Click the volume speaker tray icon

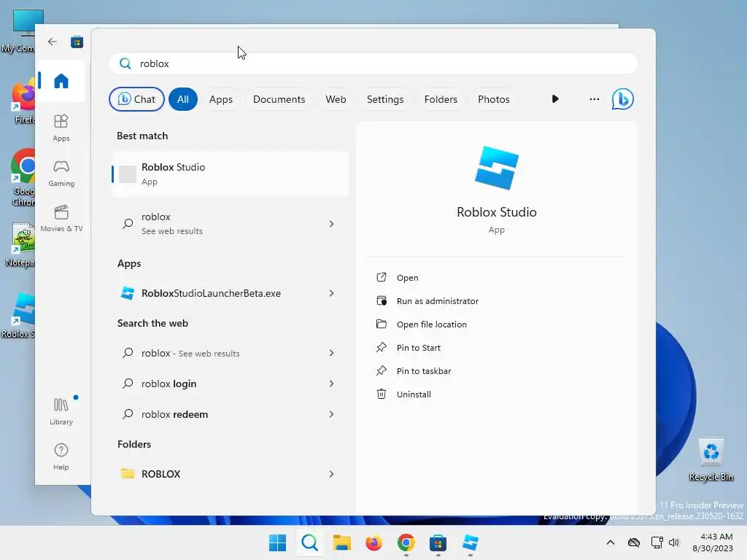pyautogui.click(x=673, y=542)
